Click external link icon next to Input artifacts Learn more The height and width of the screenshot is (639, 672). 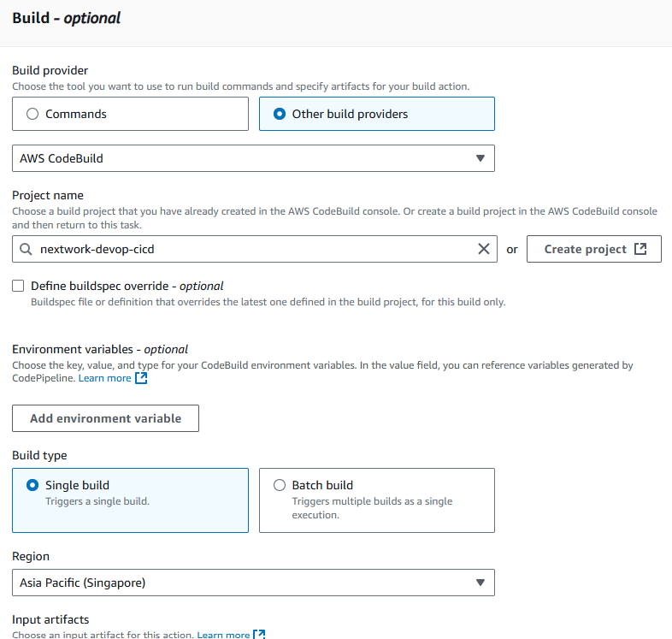pos(259,634)
